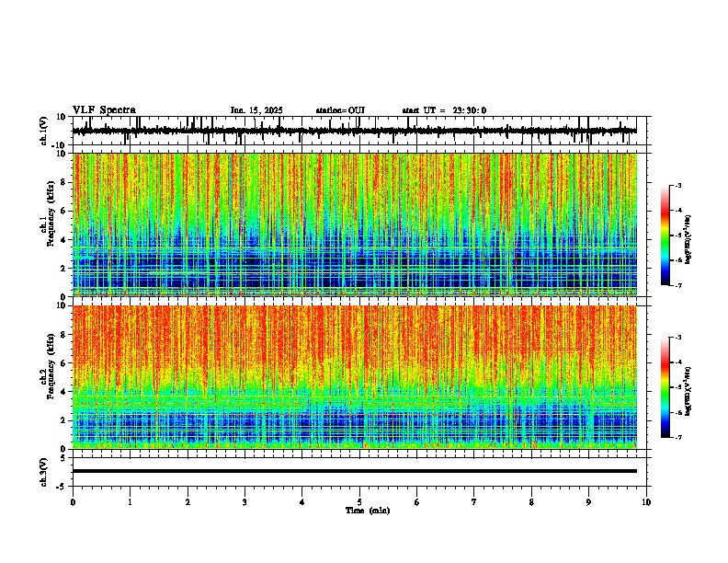Click the "start UT = 23:30: 0" label
This screenshot has height=563, width=728.
[x=444, y=110]
